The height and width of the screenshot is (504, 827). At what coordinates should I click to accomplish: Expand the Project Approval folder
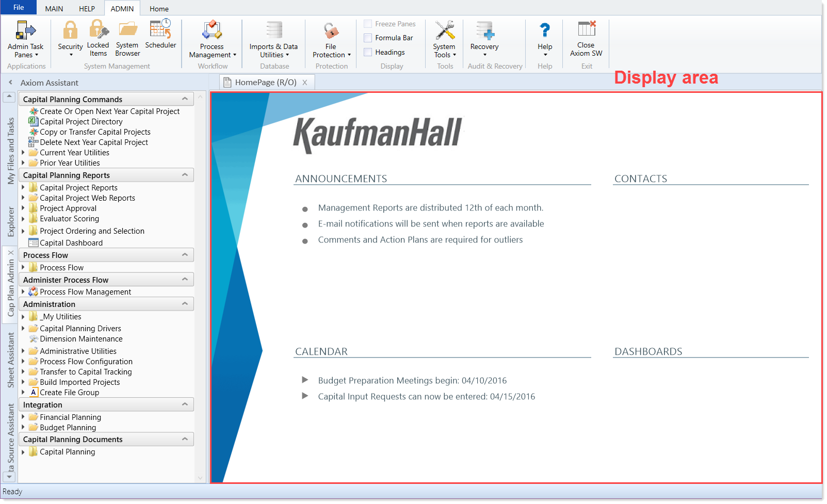click(x=23, y=208)
